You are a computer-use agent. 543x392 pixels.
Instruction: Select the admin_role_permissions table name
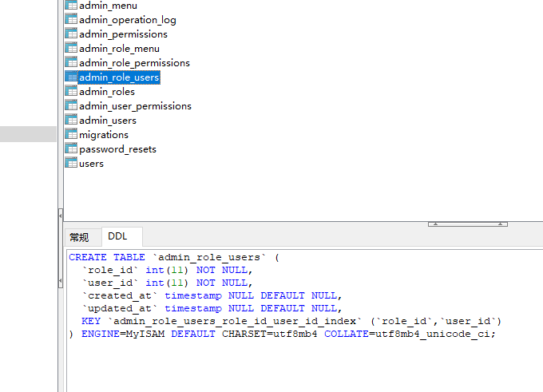coord(134,63)
